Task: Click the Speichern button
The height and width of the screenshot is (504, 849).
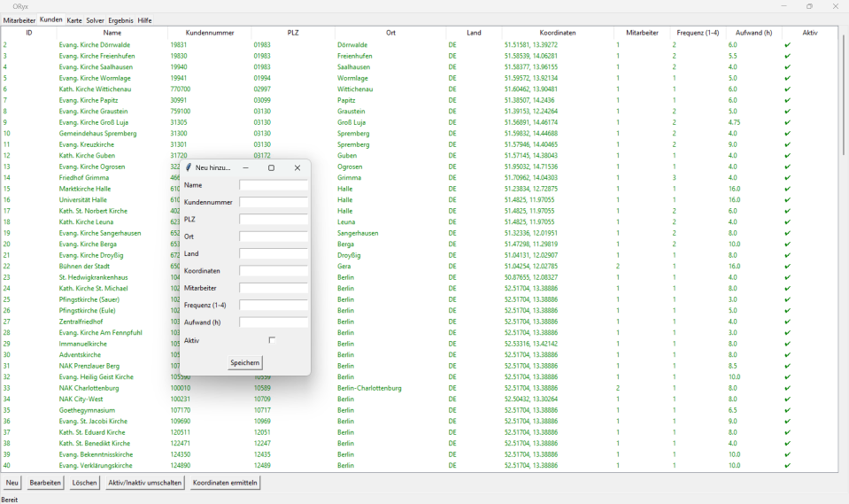Action: (245, 363)
